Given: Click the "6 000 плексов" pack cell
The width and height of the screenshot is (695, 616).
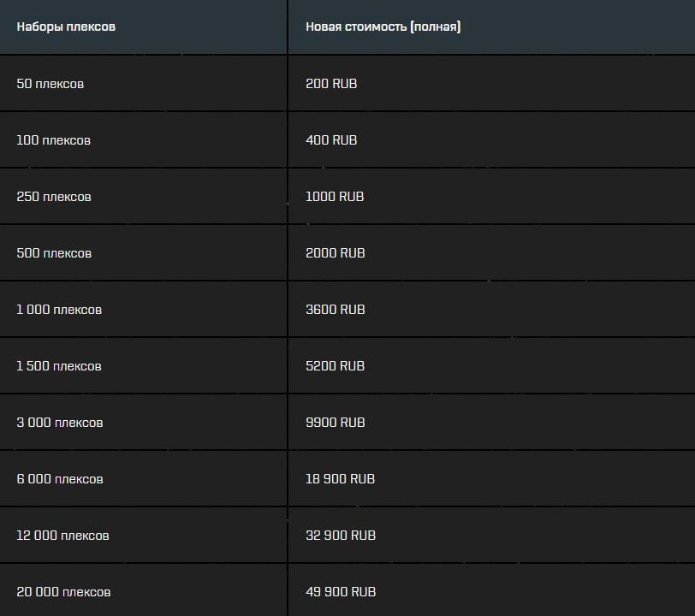Looking at the screenshot, I should coord(60,479).
